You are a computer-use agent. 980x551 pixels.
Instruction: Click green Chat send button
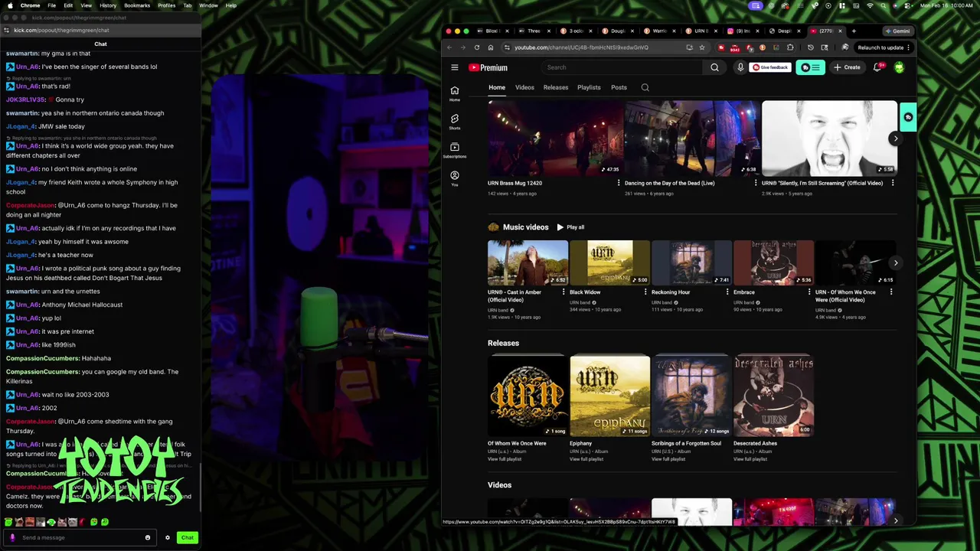tap(187, 537)
